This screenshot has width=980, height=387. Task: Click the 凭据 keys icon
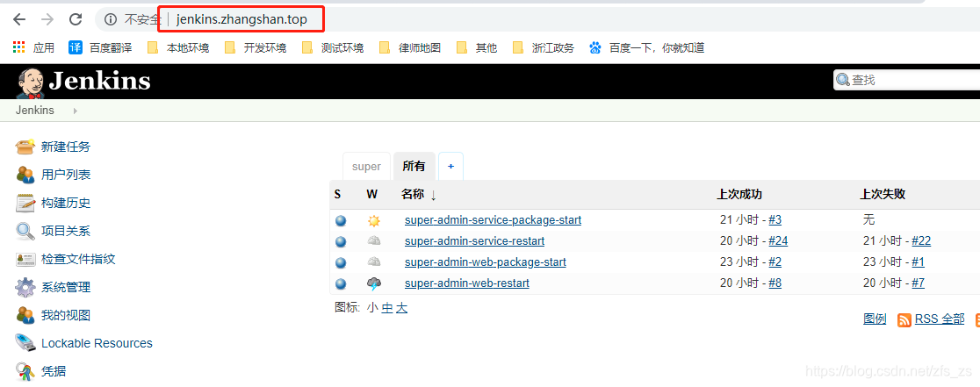tap(25, 371)
